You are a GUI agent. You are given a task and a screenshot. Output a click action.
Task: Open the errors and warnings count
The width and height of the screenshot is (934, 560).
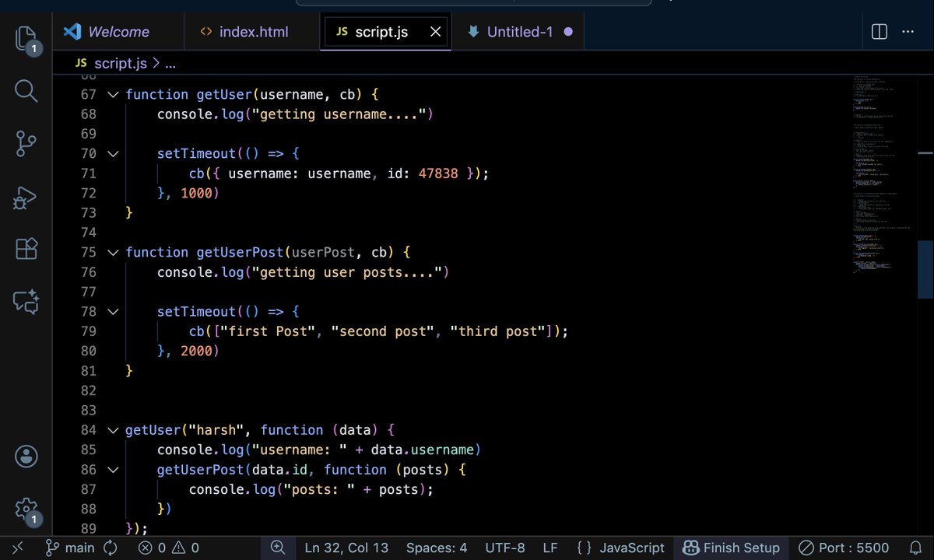click(x=169, y=548)
